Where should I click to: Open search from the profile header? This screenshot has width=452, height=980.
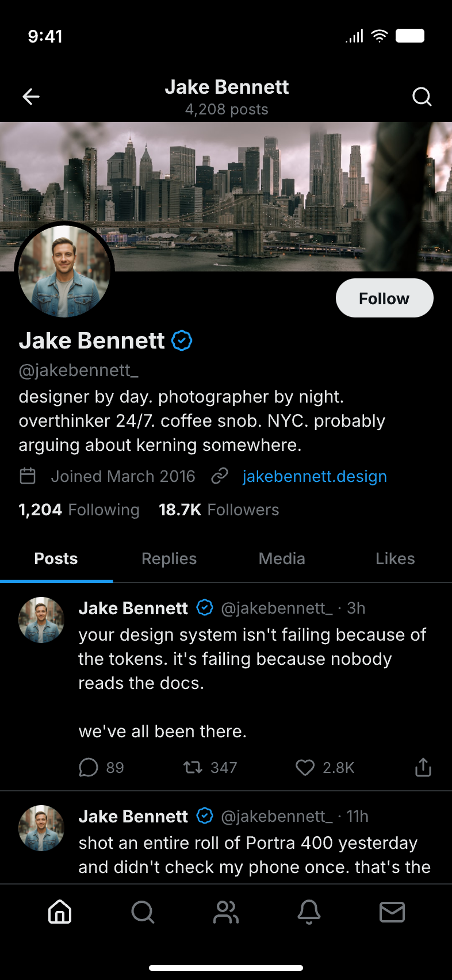(422, 97)
